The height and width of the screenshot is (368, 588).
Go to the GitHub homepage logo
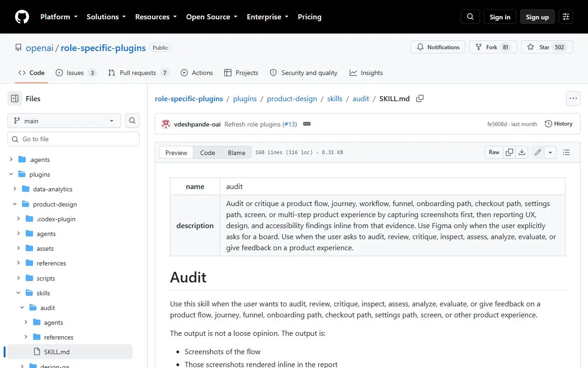(x=22, y=17)
